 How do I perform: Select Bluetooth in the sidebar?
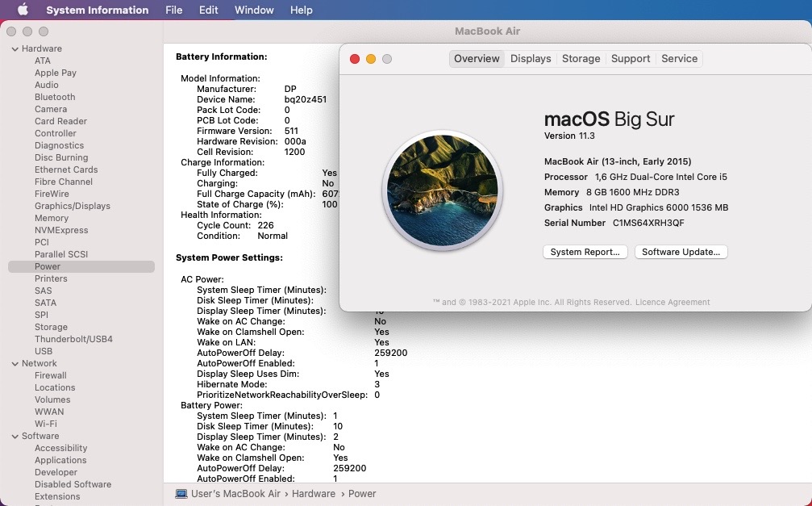(x=55, y=97)
